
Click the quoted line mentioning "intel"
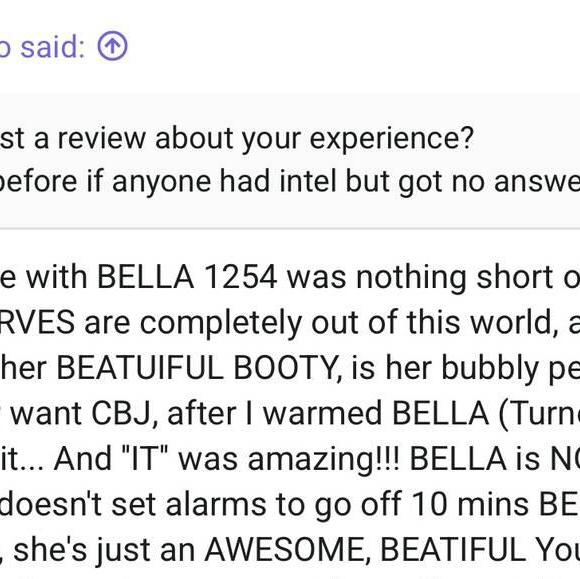point(290,181)
